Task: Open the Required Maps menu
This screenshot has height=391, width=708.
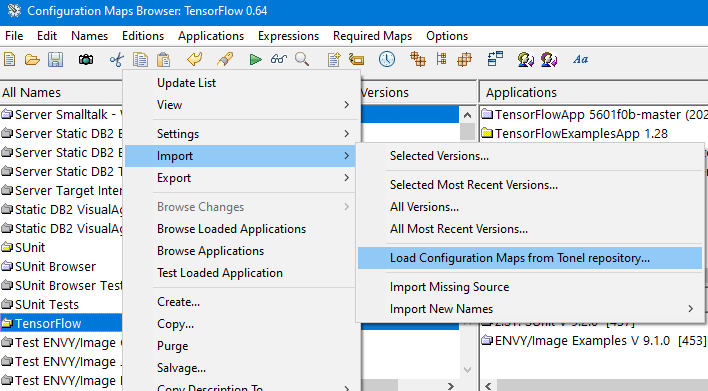Action: click(372, 36)
